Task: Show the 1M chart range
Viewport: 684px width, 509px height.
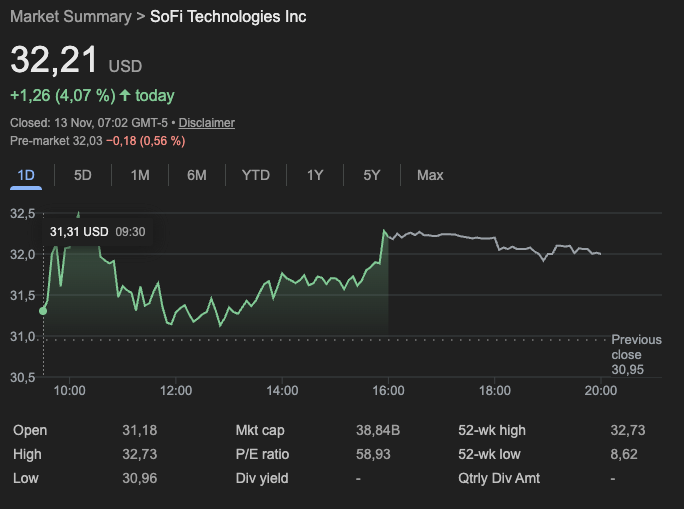Action: (x=140, y=175)
